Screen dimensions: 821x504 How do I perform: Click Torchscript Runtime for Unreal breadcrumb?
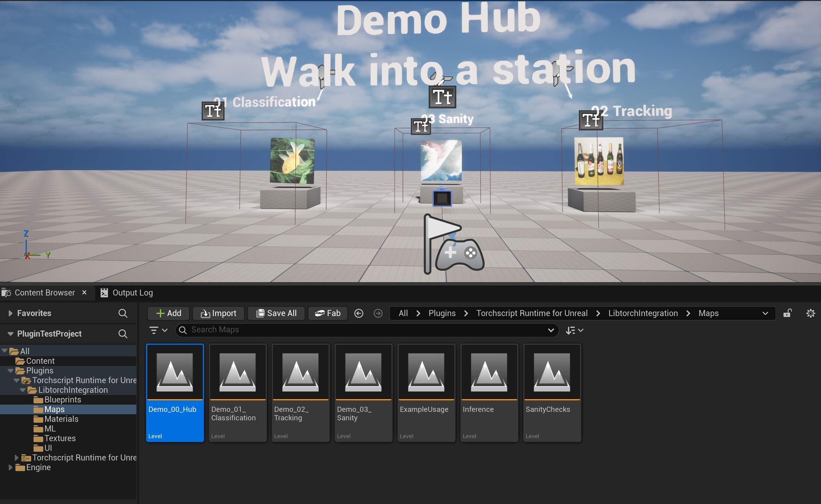pos(532,313)
